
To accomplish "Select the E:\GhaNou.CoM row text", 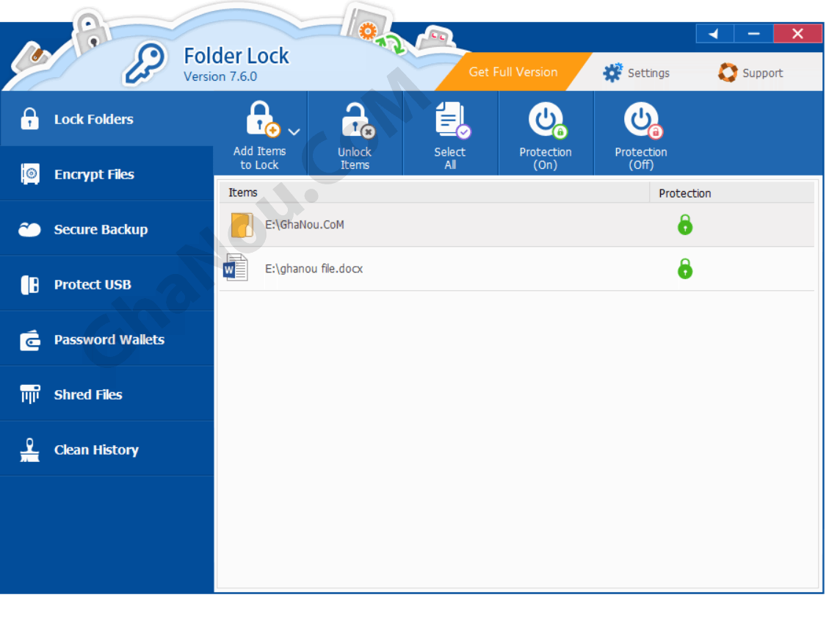I will [x=305, y=225].
